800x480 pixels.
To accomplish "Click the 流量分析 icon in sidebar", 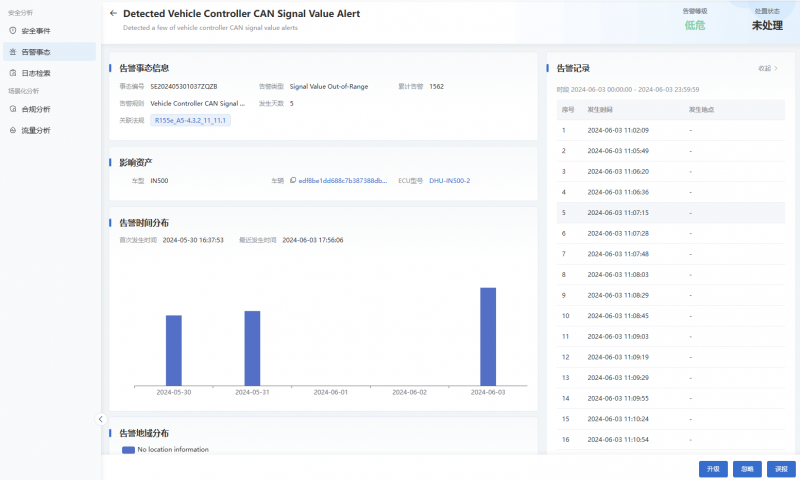I will coord(13,130).
